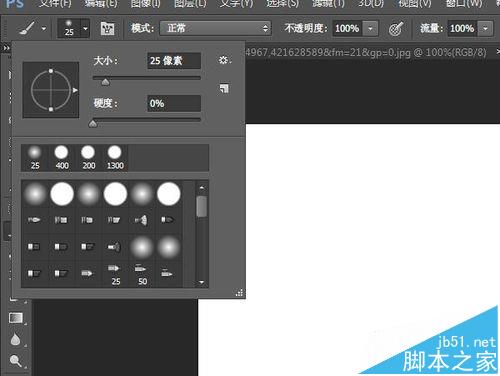Viewport: 500px width, 376px height.
Task: Click the brush picker panel resize grip
Action: tap(239, 293)
